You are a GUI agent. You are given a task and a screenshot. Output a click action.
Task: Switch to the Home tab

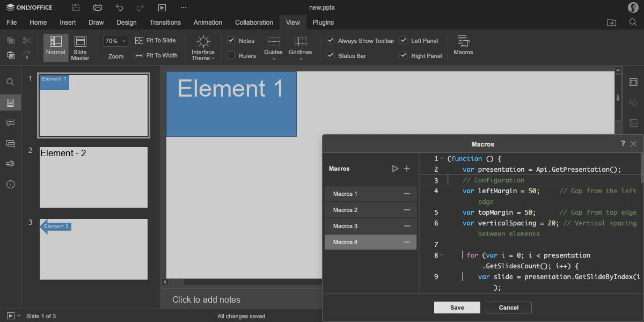pos(38,23)
